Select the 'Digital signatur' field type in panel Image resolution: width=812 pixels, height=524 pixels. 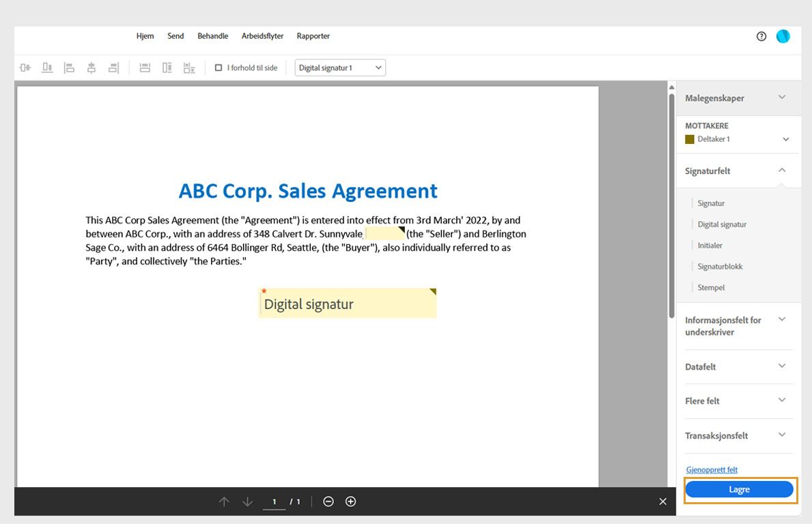722,224
